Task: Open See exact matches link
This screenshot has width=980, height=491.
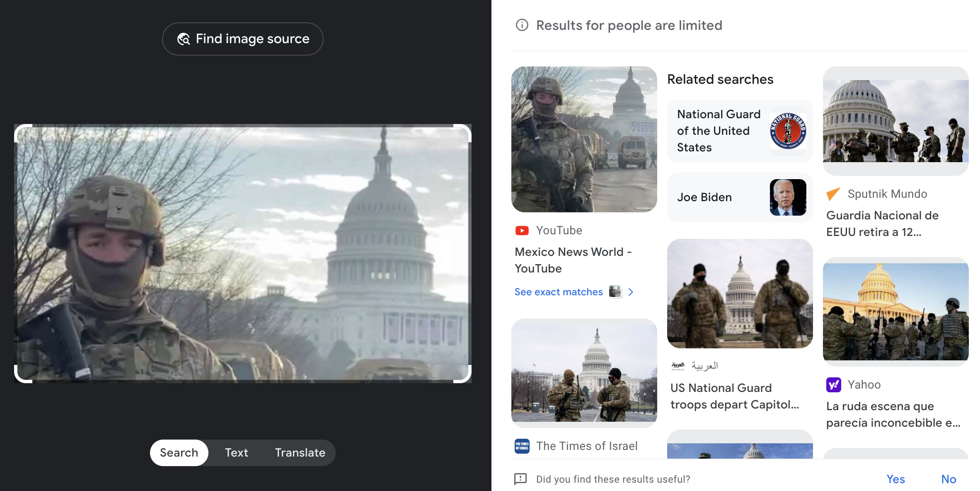Action: (558, 292)
